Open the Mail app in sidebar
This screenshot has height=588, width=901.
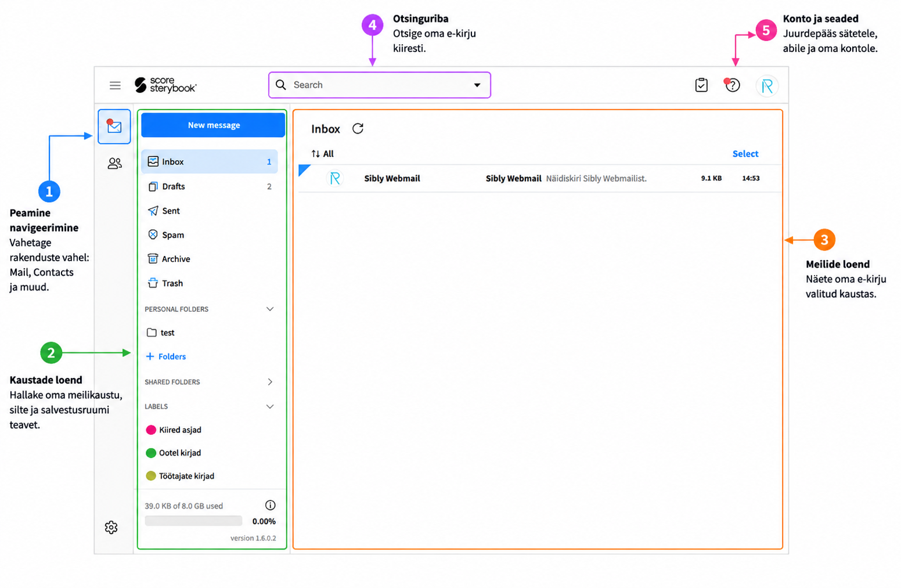point(114,127)
